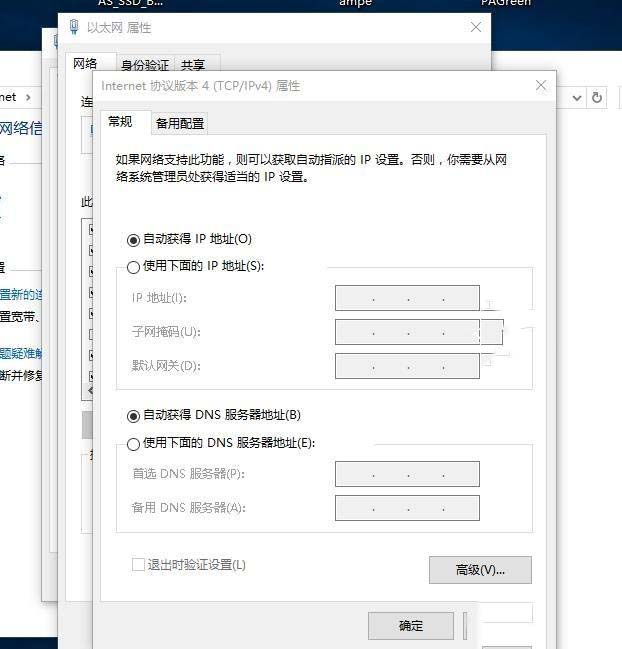Click the 备用 DNS 服务器 field
Screen dimensions: 622x649
[x=407, y=508]
